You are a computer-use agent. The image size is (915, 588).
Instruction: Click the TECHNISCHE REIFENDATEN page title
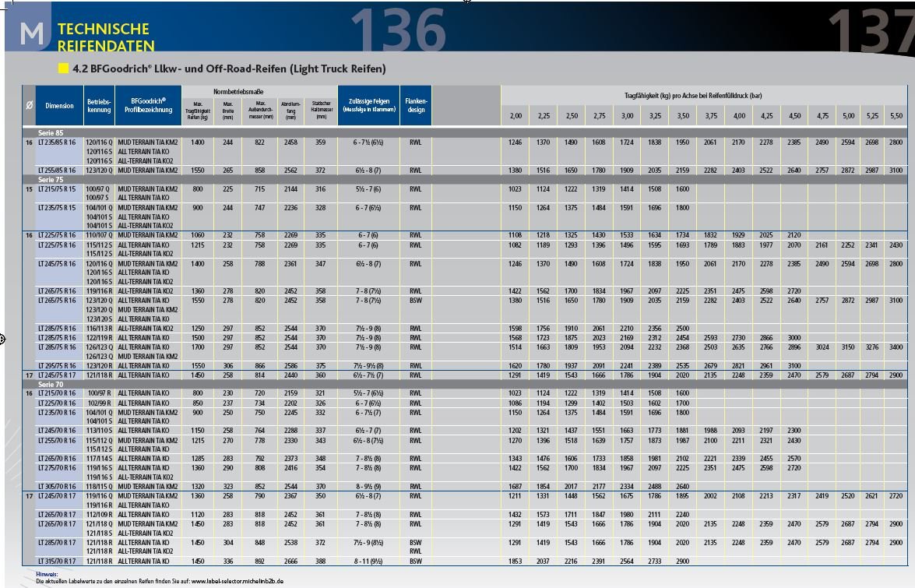106,37
